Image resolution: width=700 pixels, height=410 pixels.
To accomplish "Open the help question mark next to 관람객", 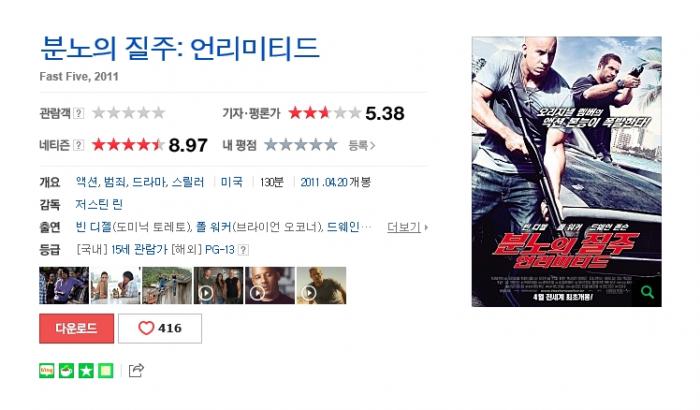I will [78, 113].
